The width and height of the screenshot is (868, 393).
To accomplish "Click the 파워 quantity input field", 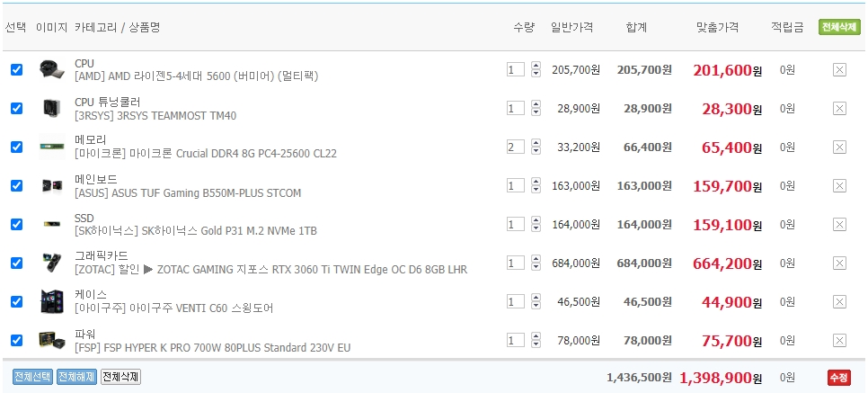I will 516,340.
